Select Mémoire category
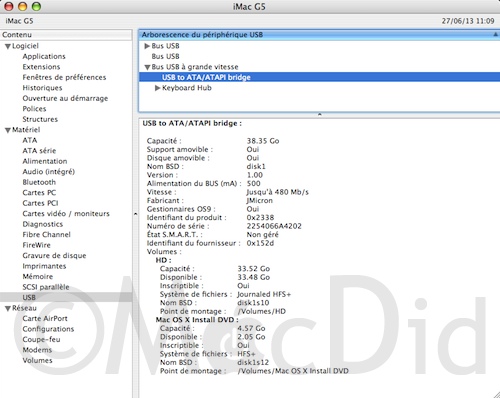Screen dimensions: 500x398 (x=38, y=277)
